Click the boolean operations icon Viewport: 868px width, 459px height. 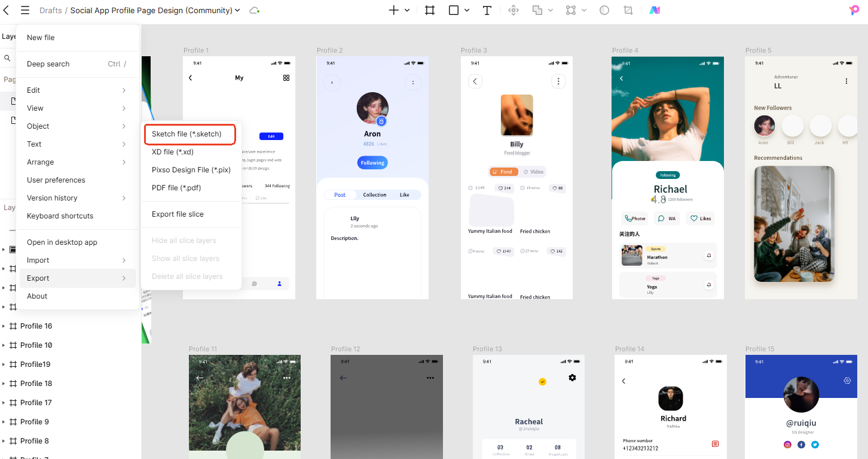click(x=537, y=10)
